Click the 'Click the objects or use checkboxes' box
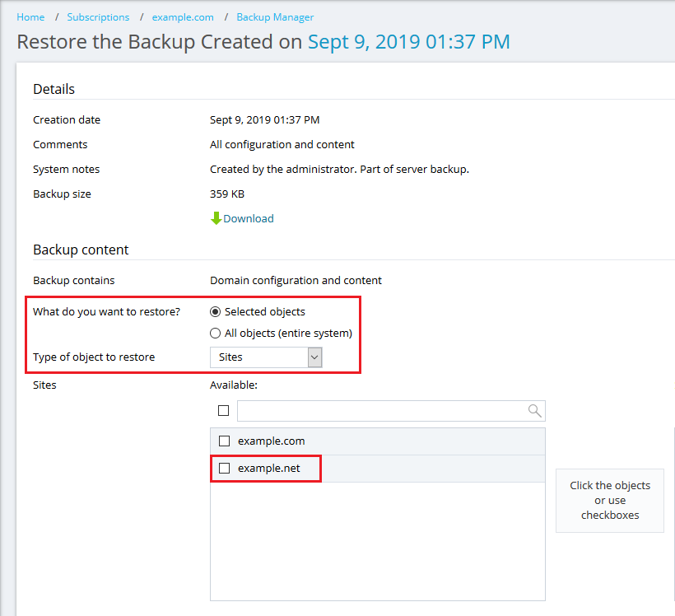 tap(610, 501)
